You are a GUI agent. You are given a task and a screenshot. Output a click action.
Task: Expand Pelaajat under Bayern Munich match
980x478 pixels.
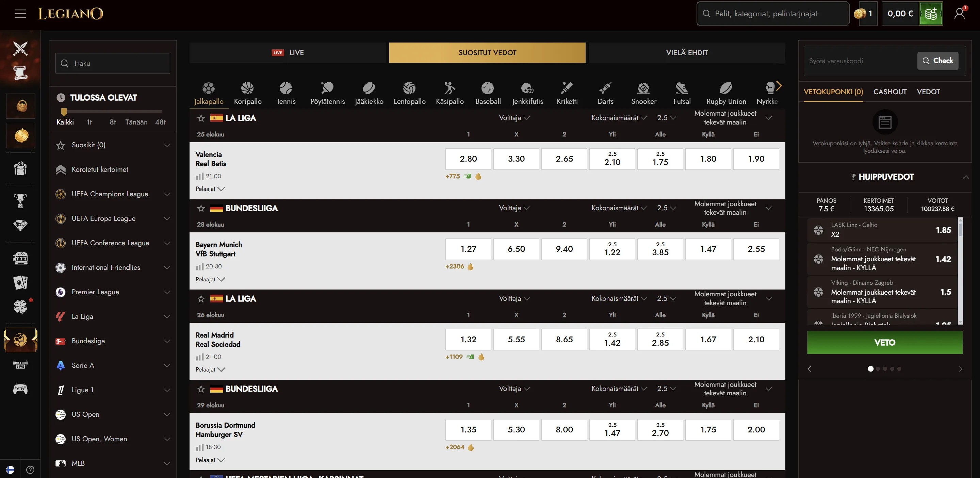[210, 280]
